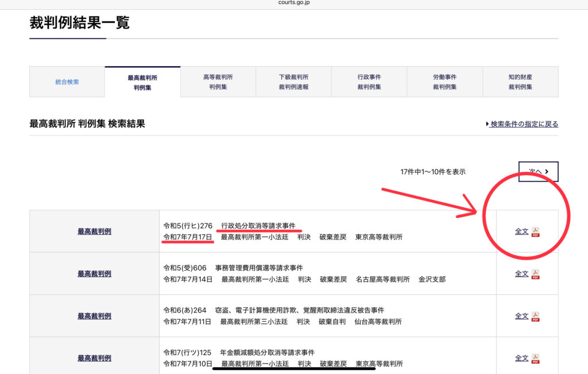The width and height of the screenshot is (588, 374).
Task: Open PDF icon for 令和6(あ)264 case
Action: pos(536,317)
